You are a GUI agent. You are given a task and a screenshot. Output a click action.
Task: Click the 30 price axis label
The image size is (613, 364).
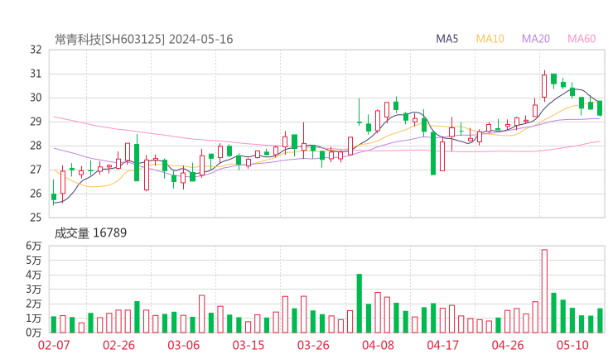pos(36,98)
